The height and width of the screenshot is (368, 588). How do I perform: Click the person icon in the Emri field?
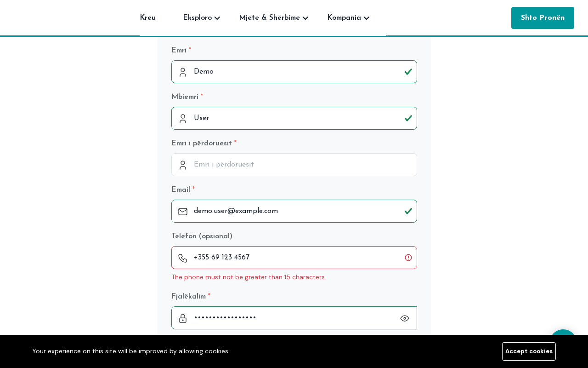(x=182, y=72)
